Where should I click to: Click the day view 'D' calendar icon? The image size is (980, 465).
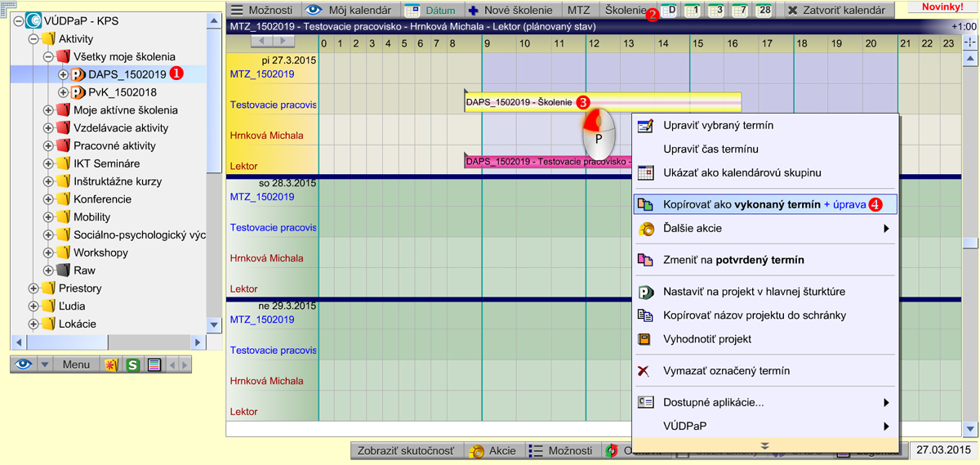coord(668,11)
